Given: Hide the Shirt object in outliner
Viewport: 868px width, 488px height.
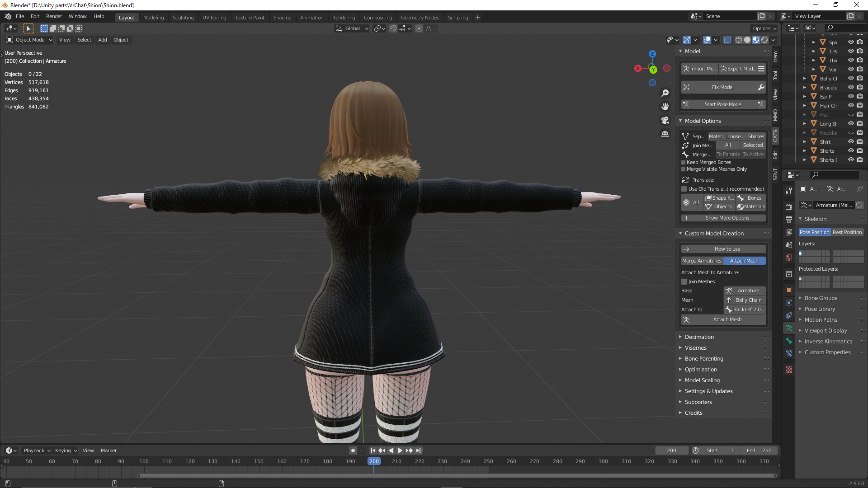Looking at the screenshot, I should pyautogui.click(x=851, y=142).
